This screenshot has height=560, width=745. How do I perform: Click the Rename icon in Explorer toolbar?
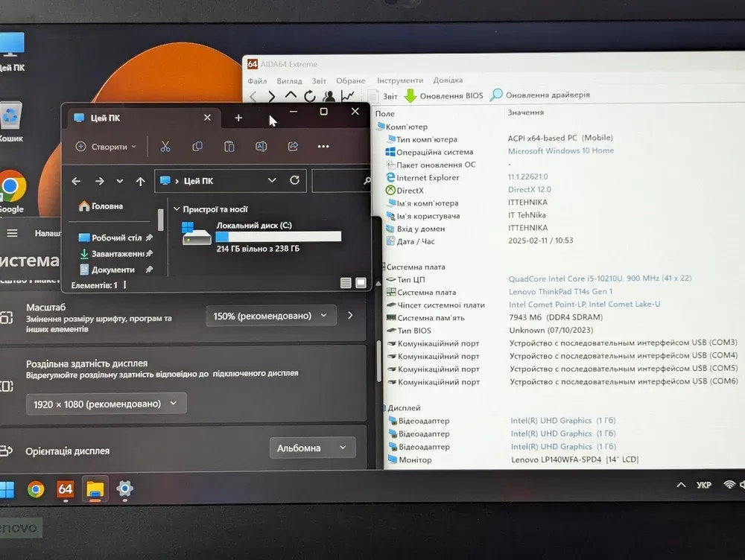pos(261,147)
